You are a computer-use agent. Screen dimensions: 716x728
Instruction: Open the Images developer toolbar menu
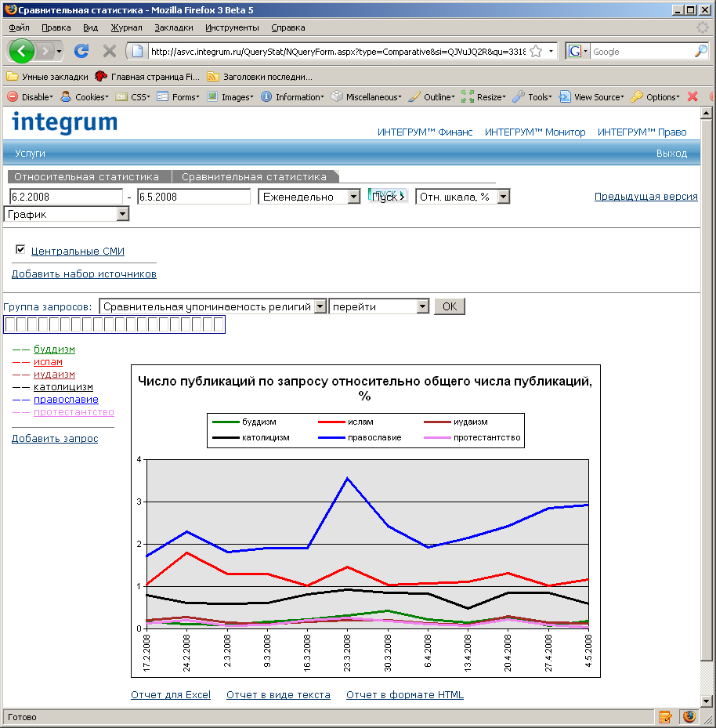230,96
